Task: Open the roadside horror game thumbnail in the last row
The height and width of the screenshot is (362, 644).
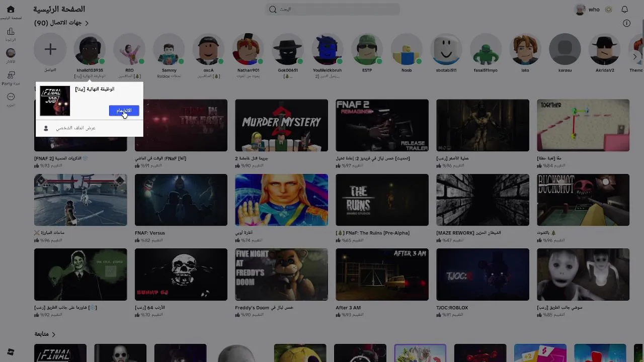Action: pyautogui.click(x=583, y=275)
